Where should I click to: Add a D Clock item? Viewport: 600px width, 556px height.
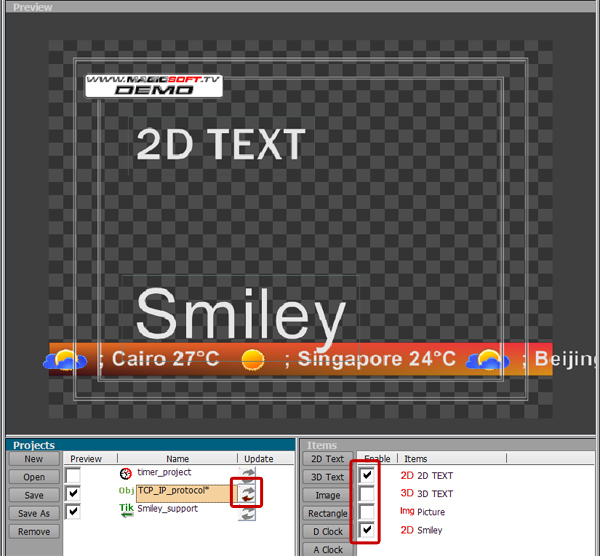tap(328, 532)
